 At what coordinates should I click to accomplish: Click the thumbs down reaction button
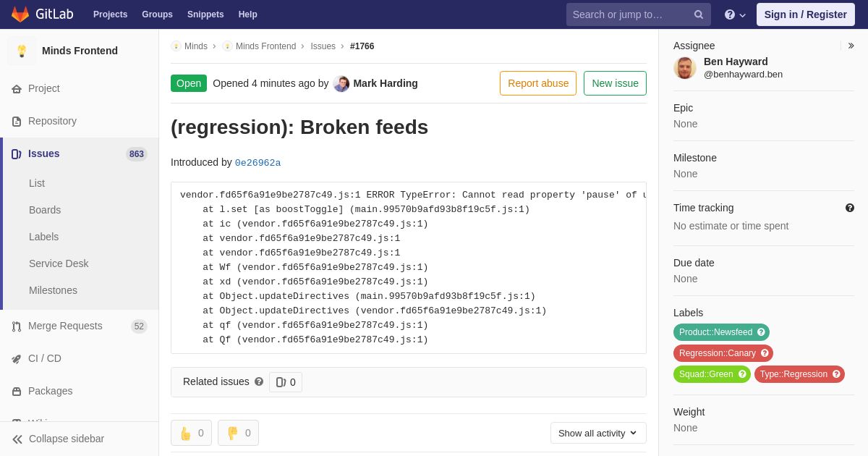pos(238,433)
